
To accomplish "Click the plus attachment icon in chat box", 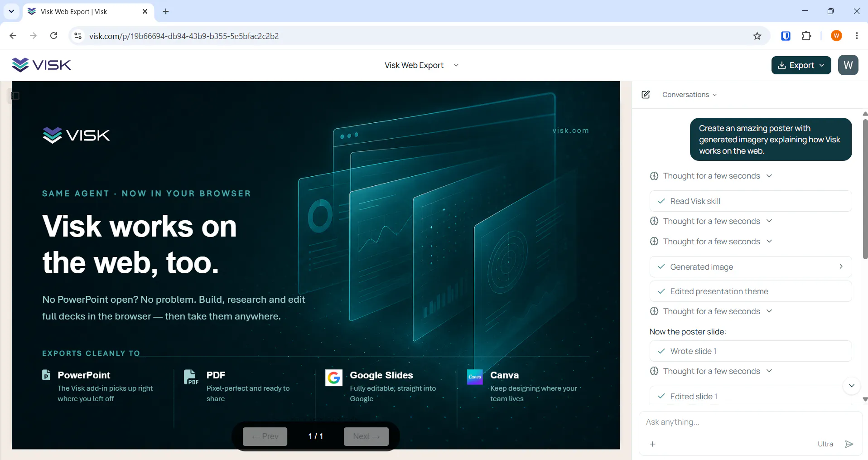I will coord(652,444).
